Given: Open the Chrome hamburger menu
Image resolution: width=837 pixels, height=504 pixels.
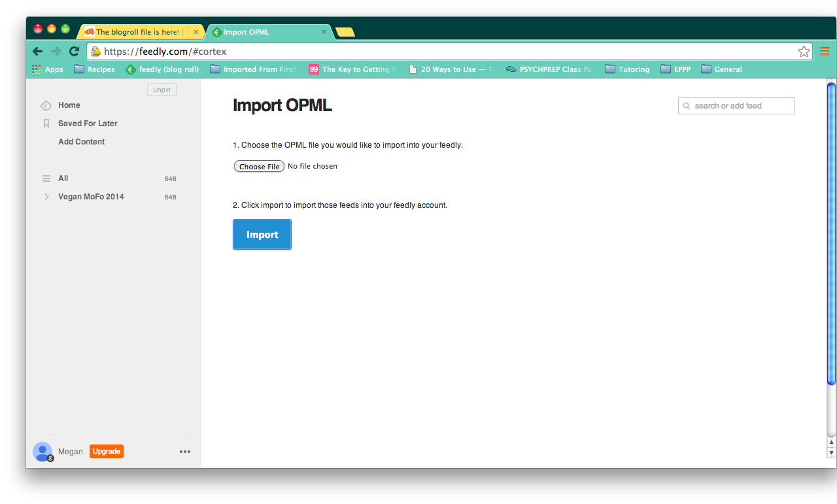Looking at the screenshot, I should [825, 52].
